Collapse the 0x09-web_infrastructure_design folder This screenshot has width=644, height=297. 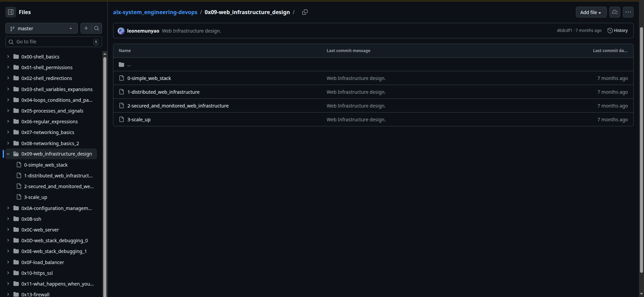click(x=8, y=154)
